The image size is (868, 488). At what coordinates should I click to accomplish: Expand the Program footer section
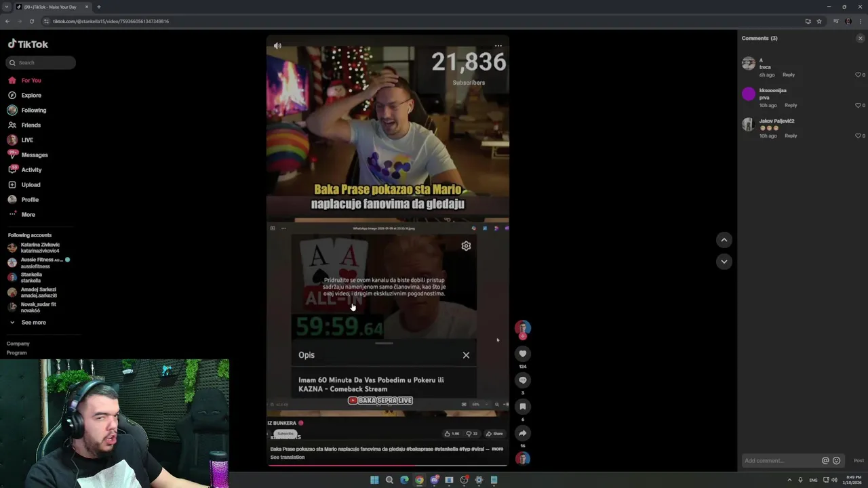[17, 352]
